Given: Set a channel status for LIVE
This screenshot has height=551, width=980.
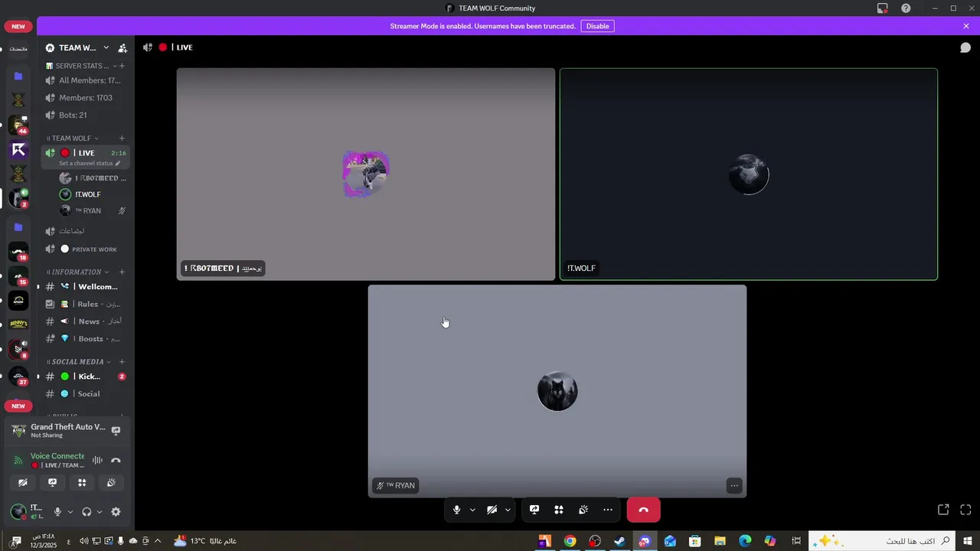Looking at the screenshot, I should coord(90,164).
